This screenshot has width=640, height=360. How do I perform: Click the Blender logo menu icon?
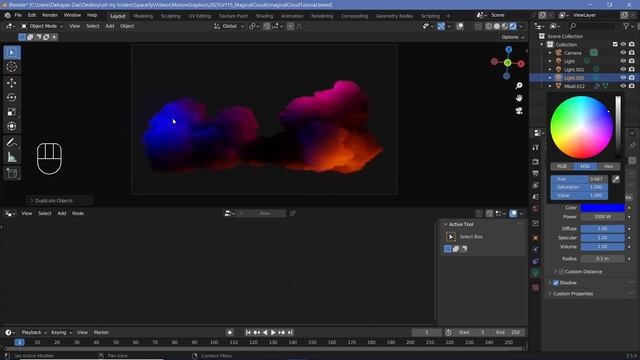coord(7,16)
